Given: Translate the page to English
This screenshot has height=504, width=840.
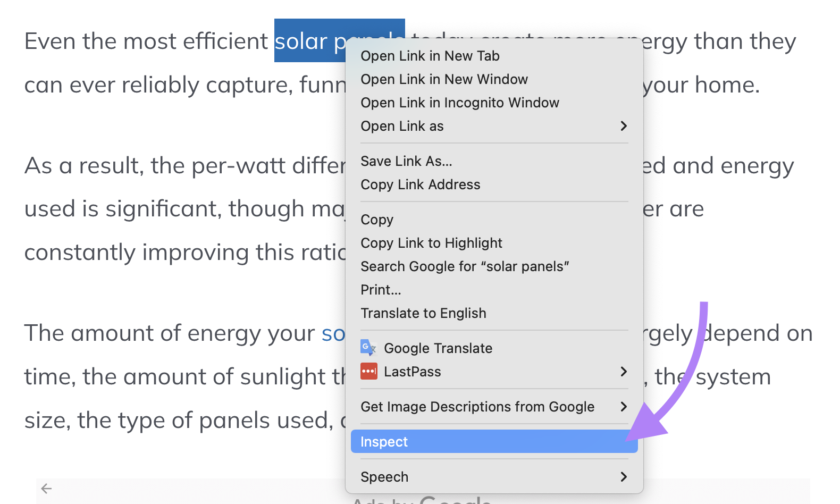Looking at the screenshot, I should pyautogui.click(x=424, y=313).
